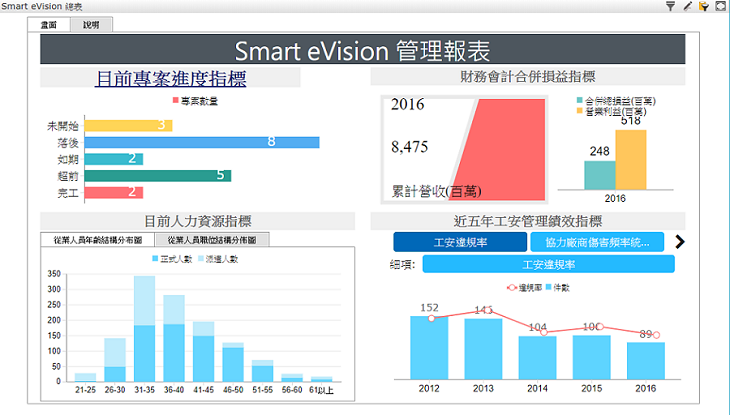730x415 pixels.
Task: Click the red 完工 bar showing 2
Action: 114,192
